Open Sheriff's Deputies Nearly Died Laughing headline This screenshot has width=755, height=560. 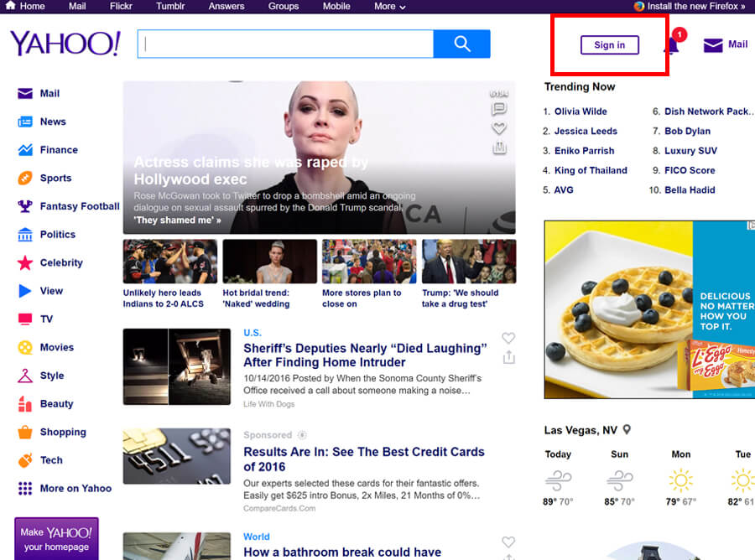click(365, 355)
